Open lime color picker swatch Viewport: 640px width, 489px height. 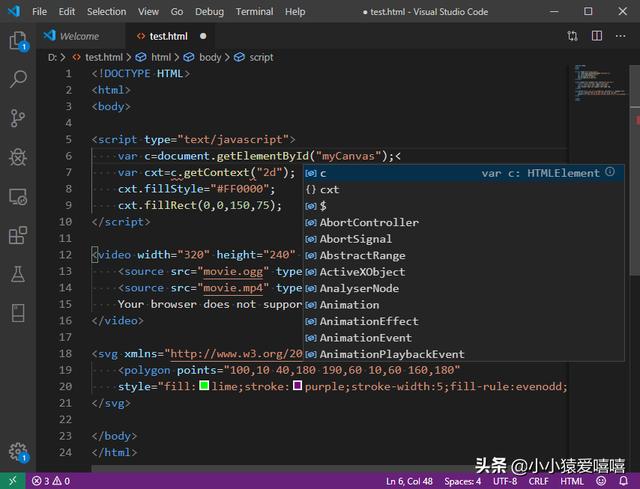tap(204, 385)
